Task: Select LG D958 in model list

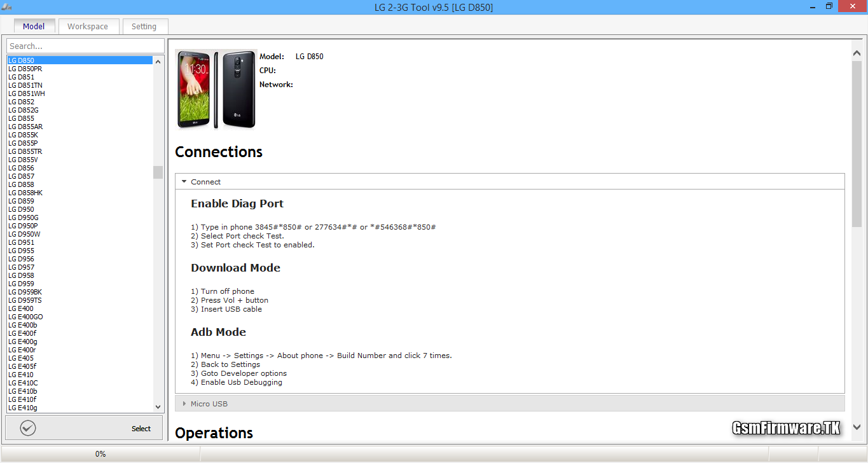Action: pyautogui.click(x=79, y=275)
